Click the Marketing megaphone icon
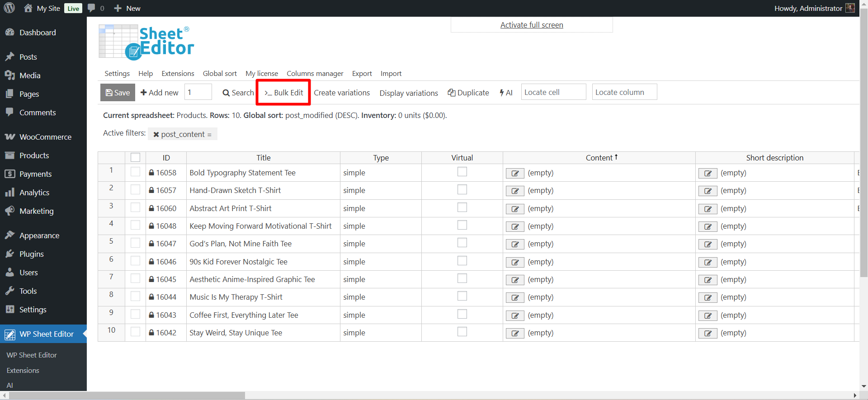868x400 pixels. click(x=9, y=211)
